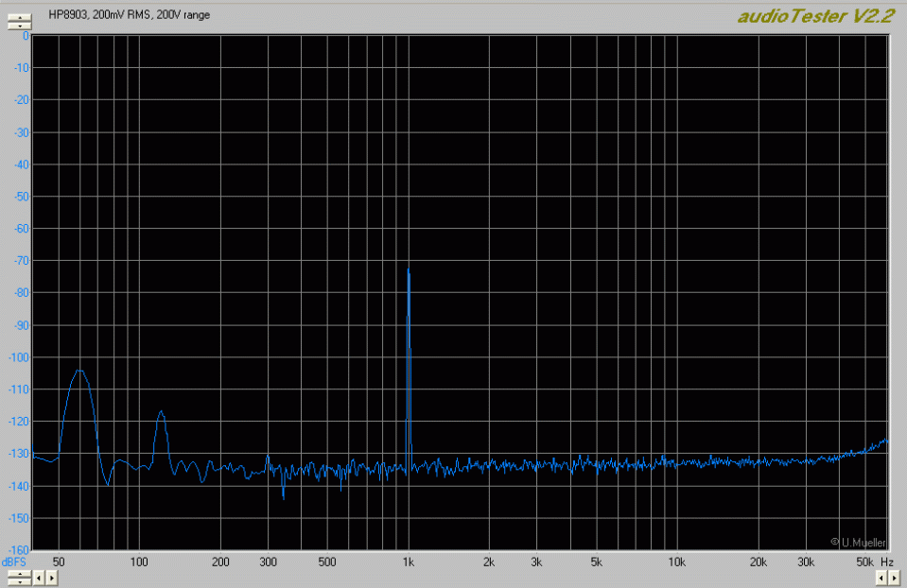The image size is (907, 588).
Task: Click the U.Mueller copyright text
Action: pyautogui.click(x=860, y=542)
